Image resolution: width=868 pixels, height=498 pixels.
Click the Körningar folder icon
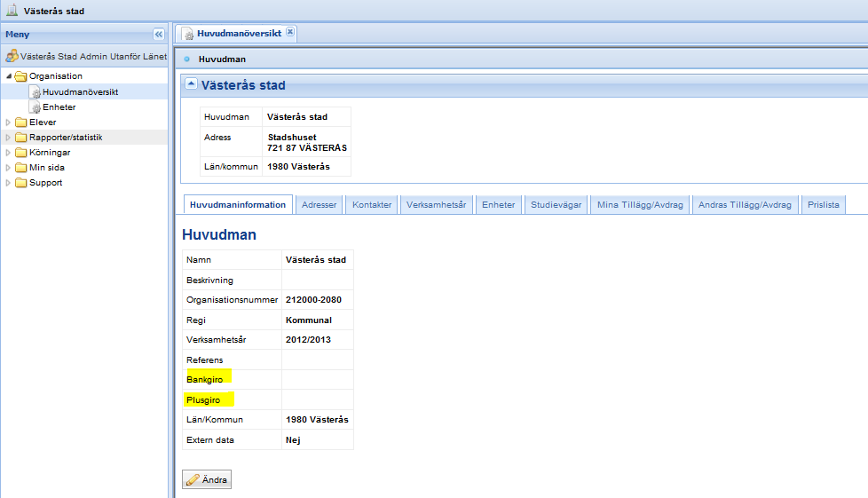click(21, 153)
